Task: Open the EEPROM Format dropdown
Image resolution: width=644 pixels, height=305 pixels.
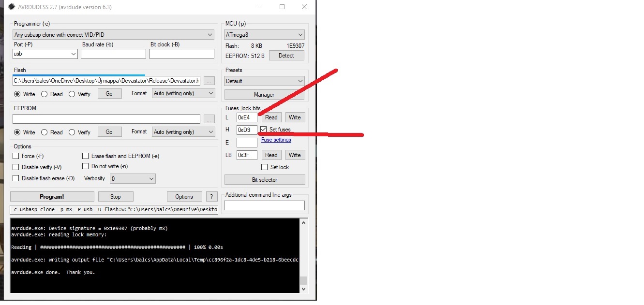Action: [x=183, y=132]
